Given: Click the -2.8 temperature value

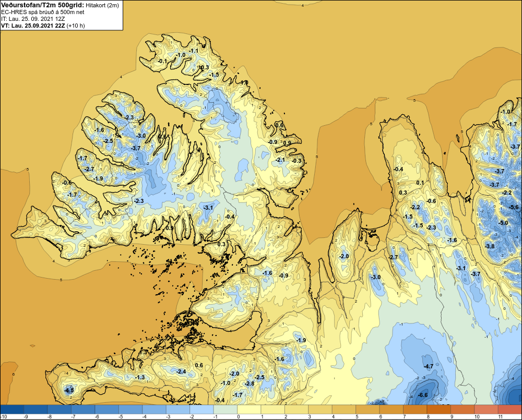Looking at the screenshot, I should pos(250,383).
